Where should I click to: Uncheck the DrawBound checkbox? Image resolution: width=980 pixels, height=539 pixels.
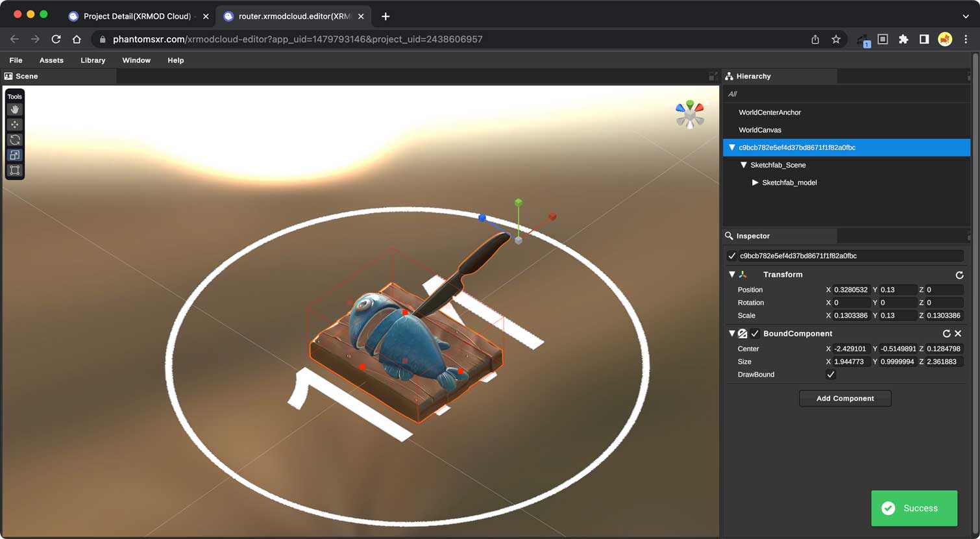(x=830, y=375)
